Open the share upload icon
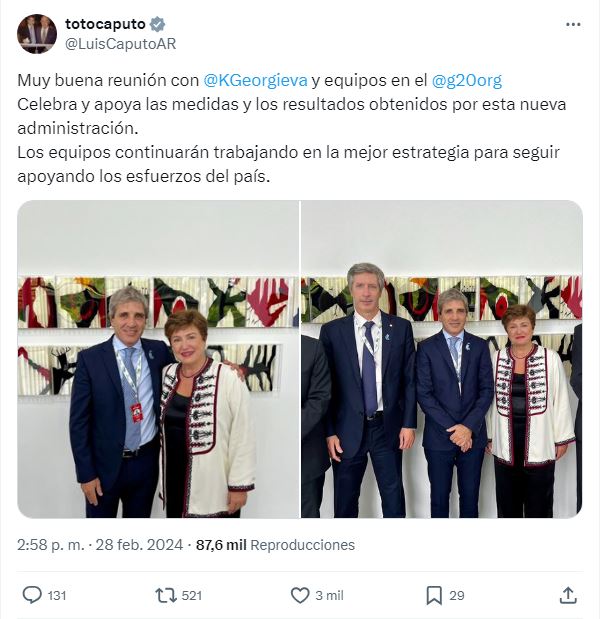The width and height of the screenshot is (603, 619). (x=568, y=595)
